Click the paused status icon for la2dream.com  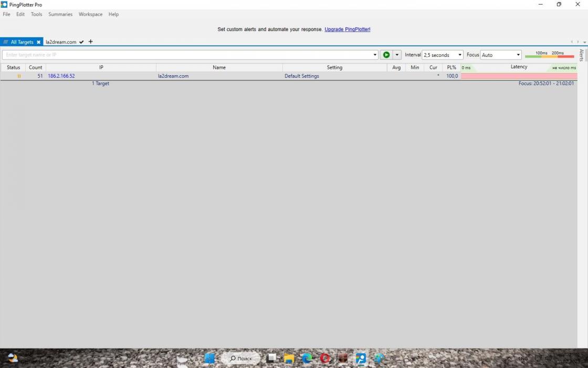[x=19, y=76]
